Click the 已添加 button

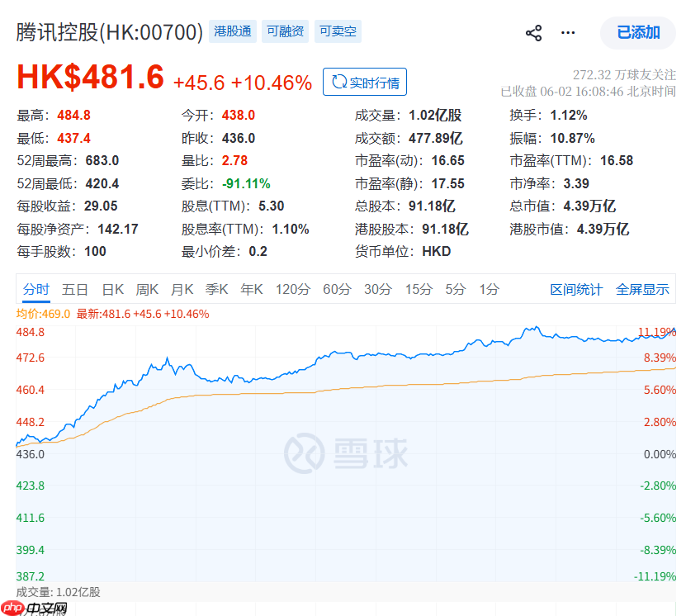[638, 33]
